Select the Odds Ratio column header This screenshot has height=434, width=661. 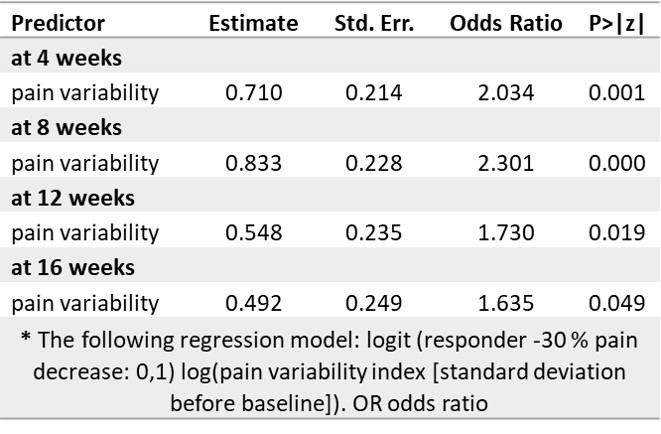click(x=506, y=23)
